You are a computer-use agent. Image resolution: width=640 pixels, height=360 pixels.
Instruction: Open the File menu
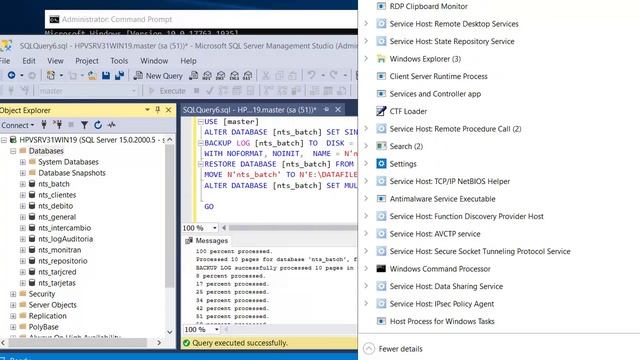[x=5, y=61]
